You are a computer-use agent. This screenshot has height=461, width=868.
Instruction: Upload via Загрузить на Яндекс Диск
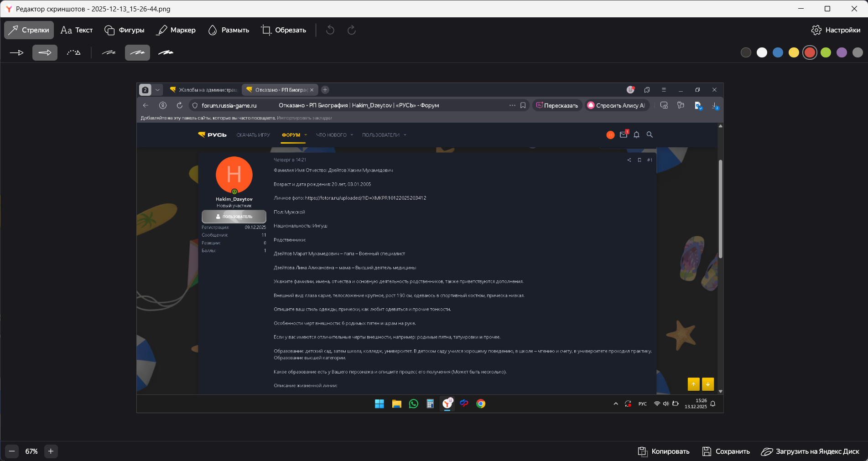pos(810,451)
